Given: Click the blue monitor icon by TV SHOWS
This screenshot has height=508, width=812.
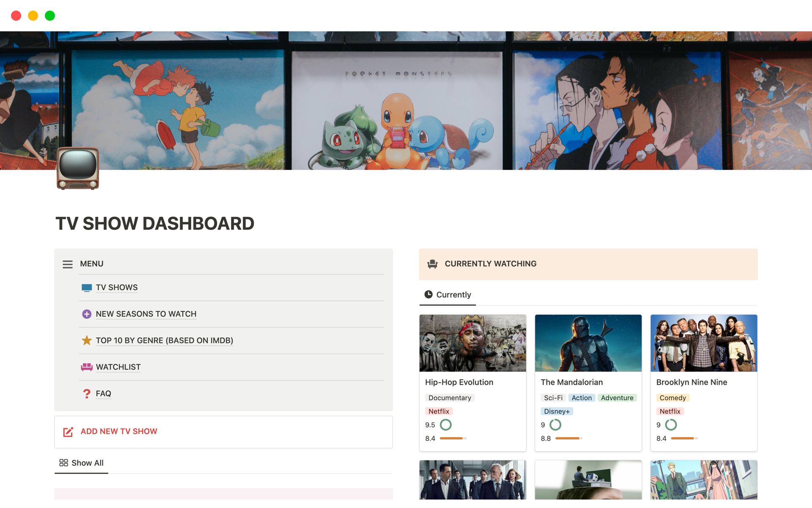Looking at the screenshot, I should pyautogui.click(x=87, y=288).
